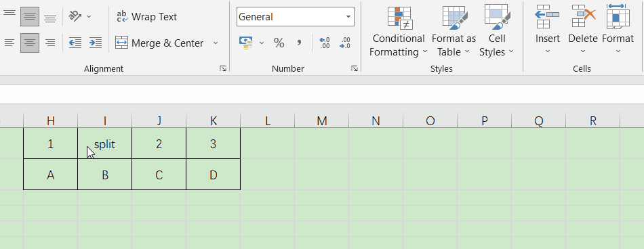
Task: Expand Delete dropdown arrow
Action: click(583, 51)
